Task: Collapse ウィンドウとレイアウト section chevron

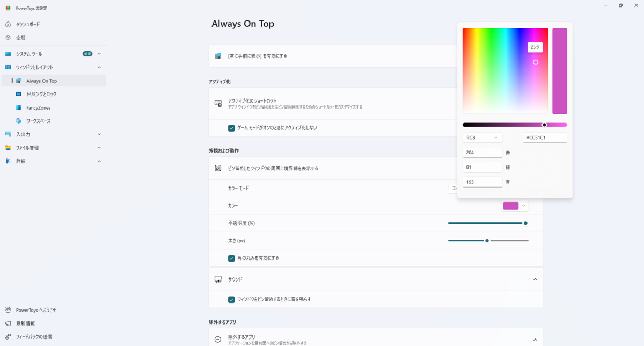Action: [x=99, y=67]
